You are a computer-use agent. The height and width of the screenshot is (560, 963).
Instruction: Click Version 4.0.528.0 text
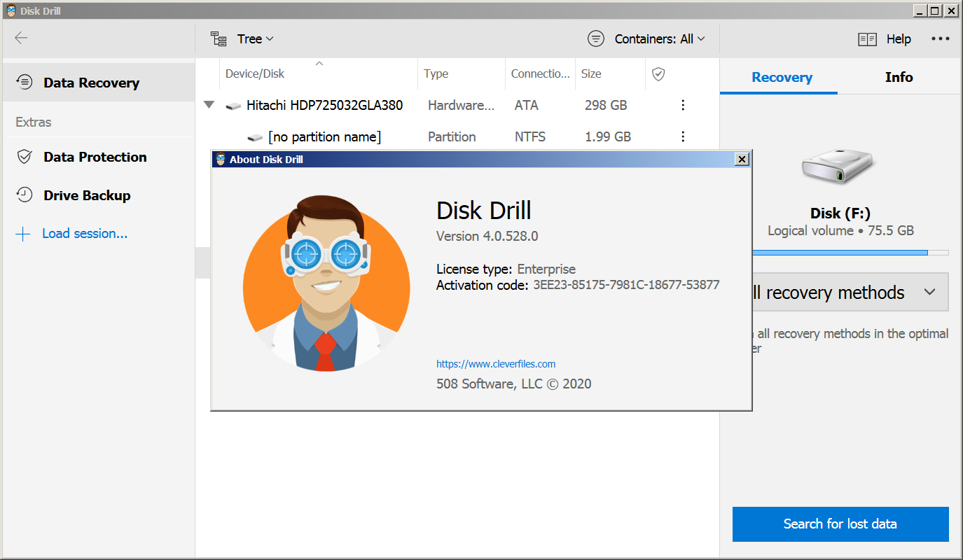487,236
